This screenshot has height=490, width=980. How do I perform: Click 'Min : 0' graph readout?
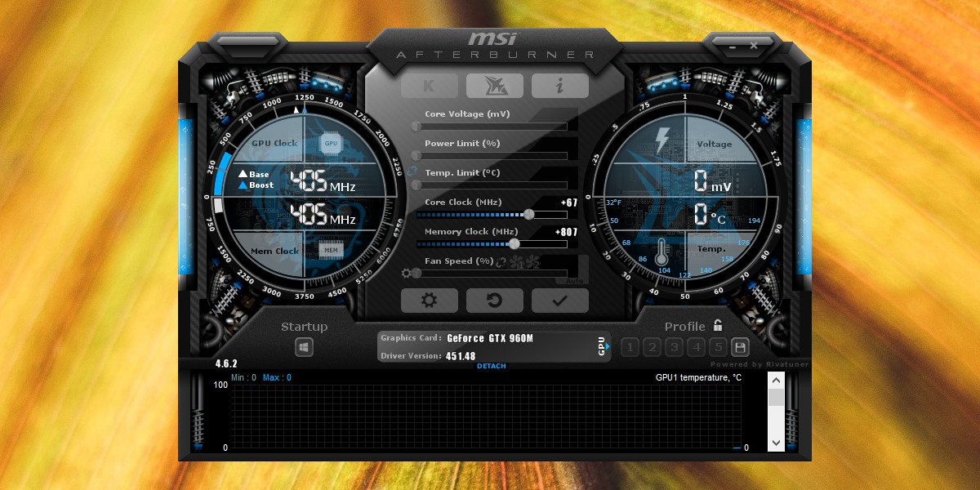click(243, 377)
